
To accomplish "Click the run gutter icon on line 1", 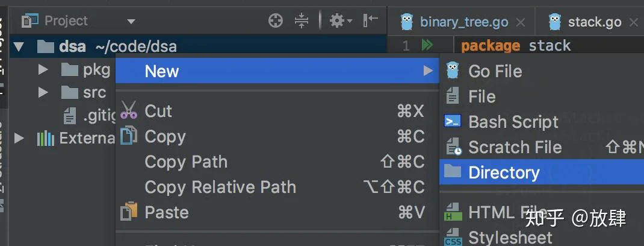I will 427,45.
